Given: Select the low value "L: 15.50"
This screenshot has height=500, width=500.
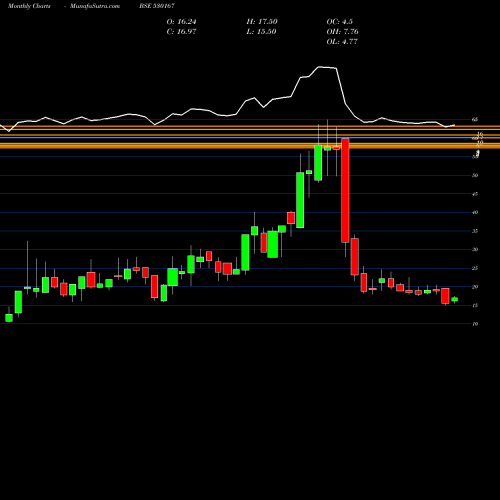Looking at the screenshot, I should (261, 32).
